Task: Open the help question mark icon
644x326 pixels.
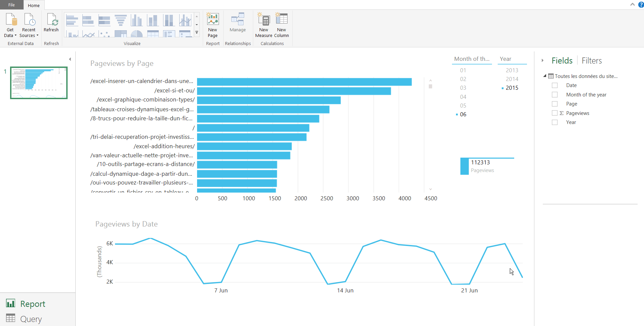Action: point(641,5)
